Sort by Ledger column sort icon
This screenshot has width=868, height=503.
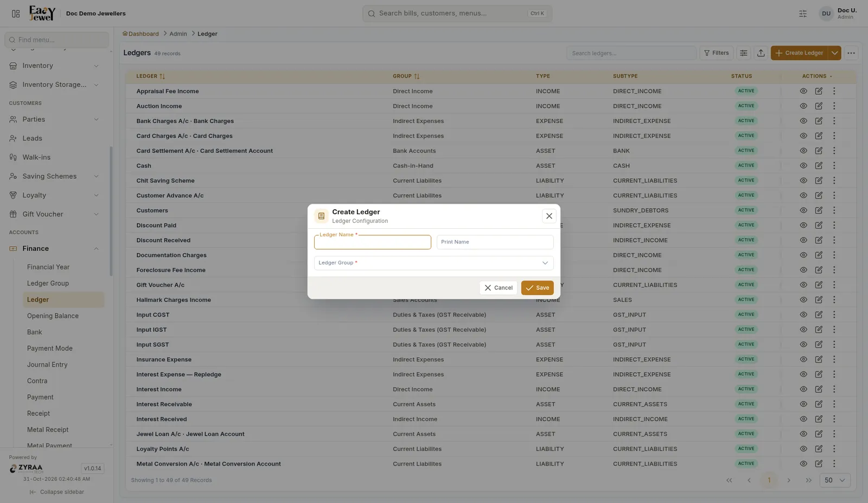click(x=162, y=76)
